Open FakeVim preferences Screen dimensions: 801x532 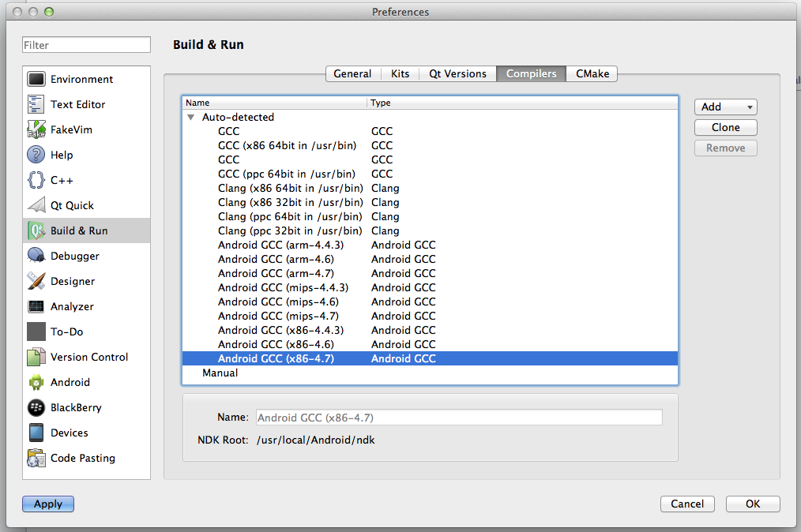click(x=35, y=129)
